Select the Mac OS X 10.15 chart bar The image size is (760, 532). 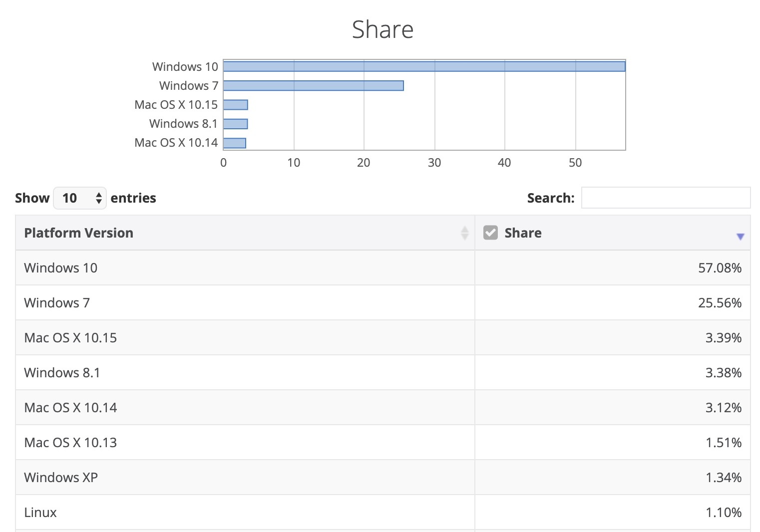point(235,105)
